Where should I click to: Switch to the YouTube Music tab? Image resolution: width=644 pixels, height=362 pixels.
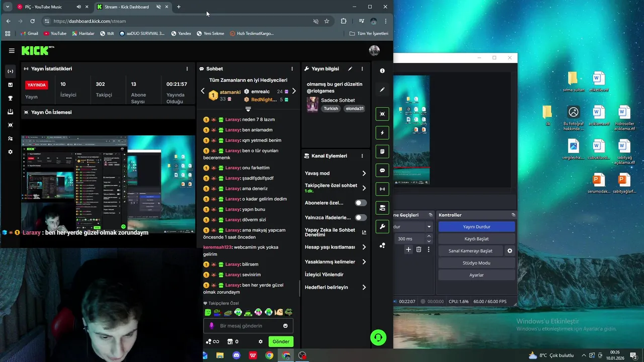point(43,7)
